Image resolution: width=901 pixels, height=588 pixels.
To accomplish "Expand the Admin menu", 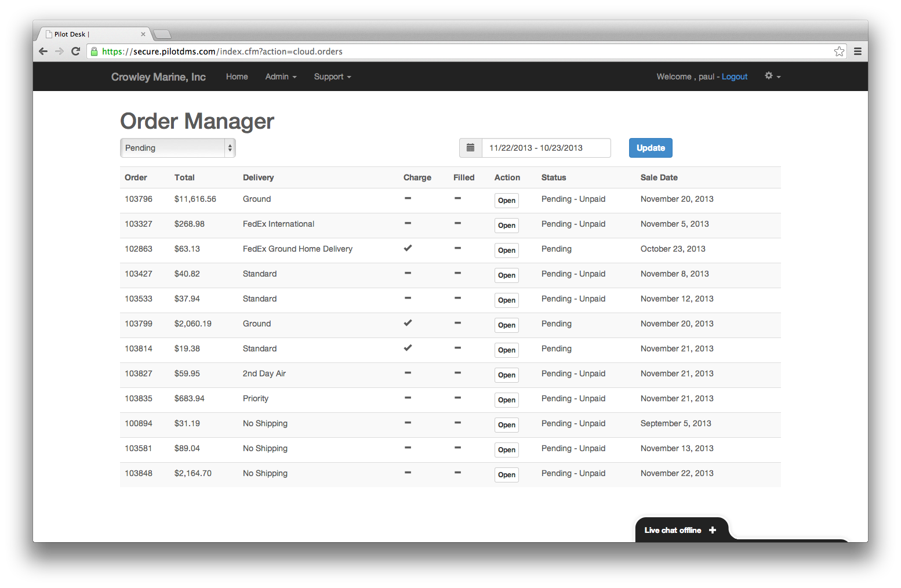I will [281, 77].
